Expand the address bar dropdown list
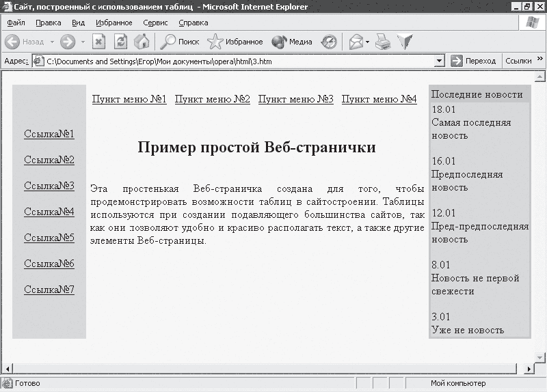Screen dimensions: 547x392 [440, 61]
